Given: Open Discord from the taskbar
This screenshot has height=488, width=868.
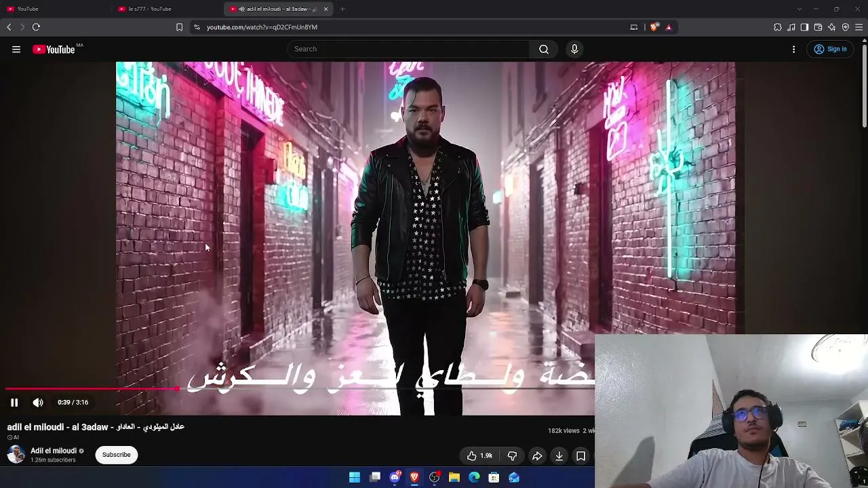Looking at the screenshot, I should [x=395, y=478].
